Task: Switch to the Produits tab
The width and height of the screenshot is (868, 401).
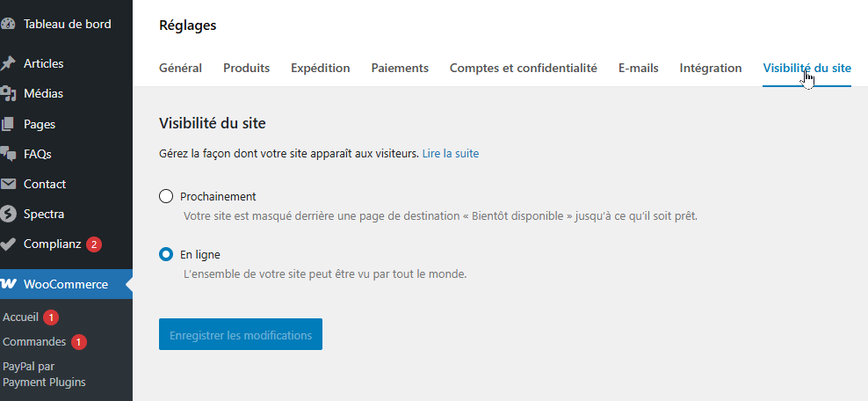Action: coord(246,69)
